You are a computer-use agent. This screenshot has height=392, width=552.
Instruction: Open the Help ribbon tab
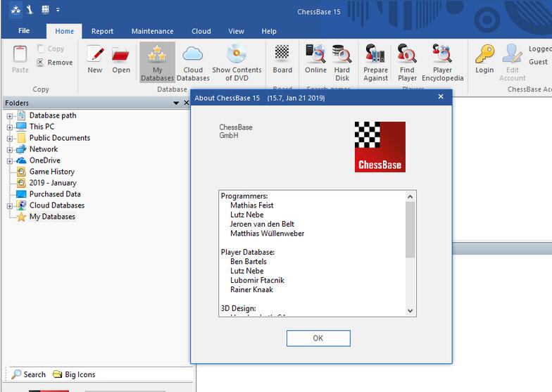tap(269, 31)
